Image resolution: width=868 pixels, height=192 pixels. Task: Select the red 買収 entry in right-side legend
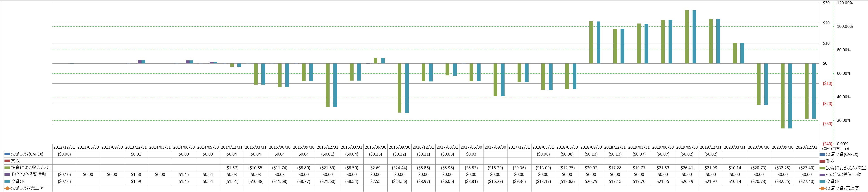point(830,161)
